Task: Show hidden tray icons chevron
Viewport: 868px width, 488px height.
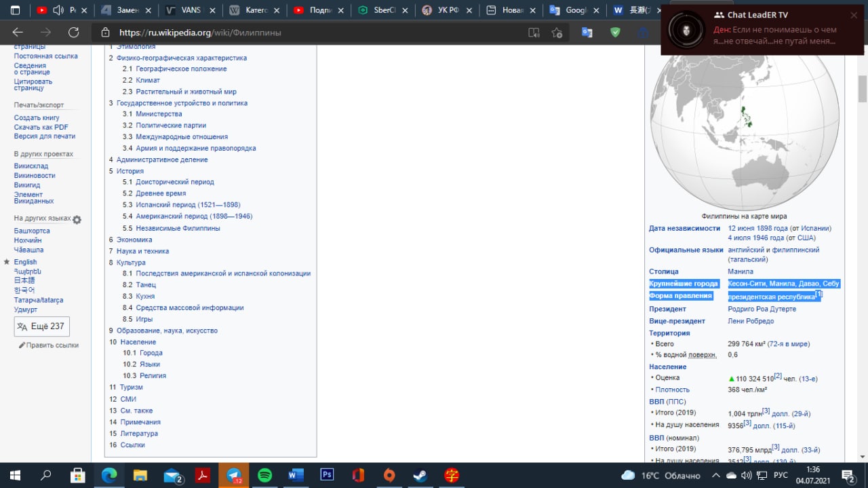Action: click(716, 475)
